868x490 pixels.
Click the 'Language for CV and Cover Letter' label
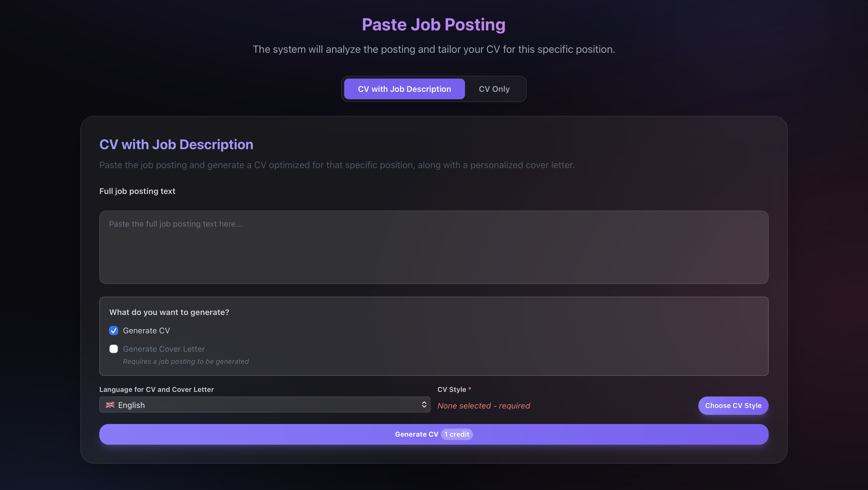(156, 389)
